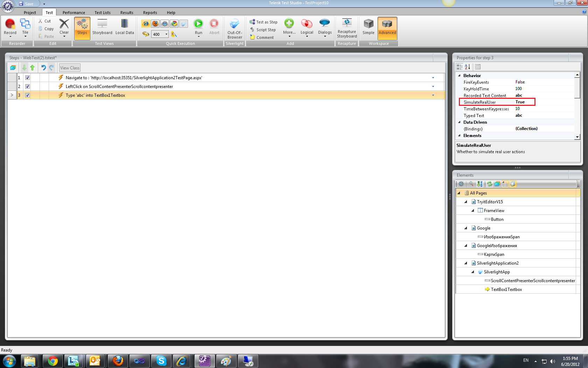
Task: Move selected step down with green arrow
Action: (x=24, y=68)
